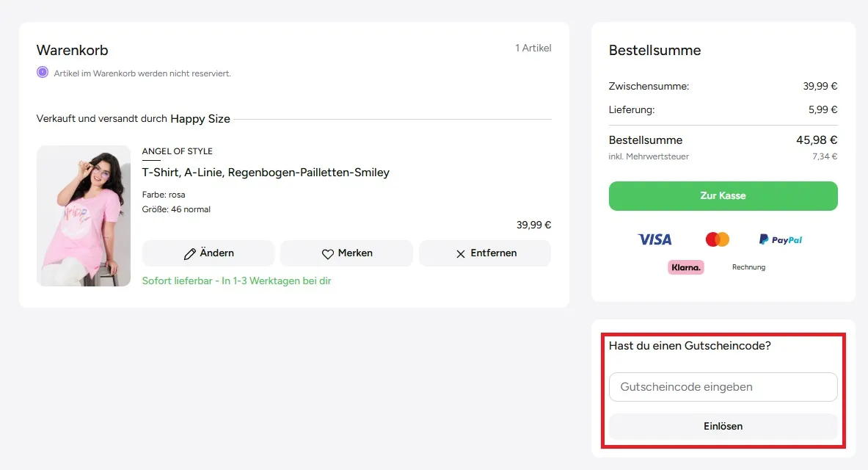This screenshot has width=868, height=470.
Task: Click the Mastercard payment logo
Action: click(x=717, y=239)
